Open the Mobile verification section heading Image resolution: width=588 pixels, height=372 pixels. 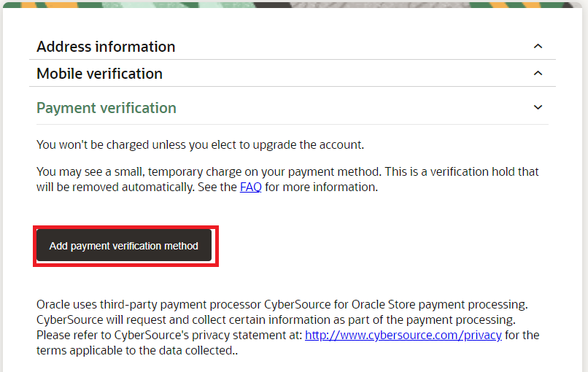click(99, 74)
